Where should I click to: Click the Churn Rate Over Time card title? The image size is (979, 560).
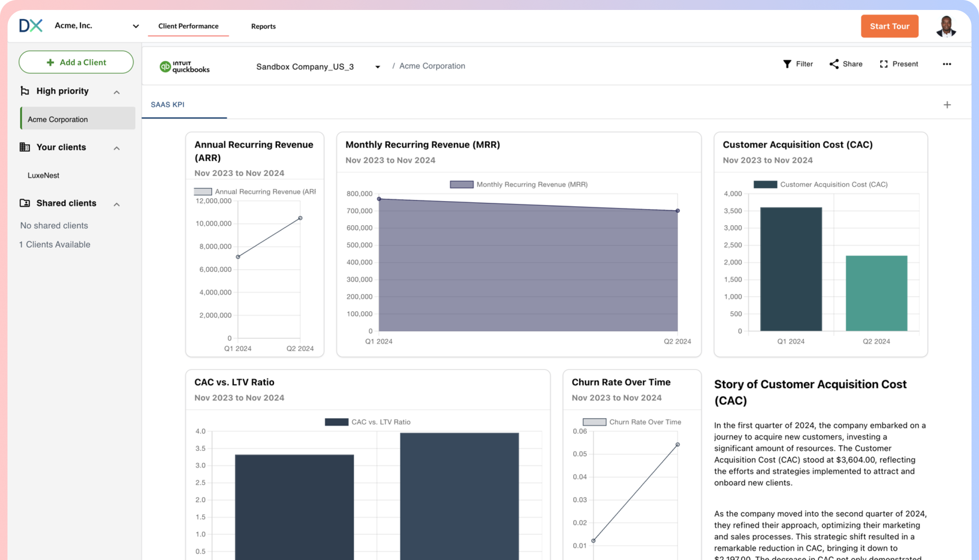tap(621, 382)
